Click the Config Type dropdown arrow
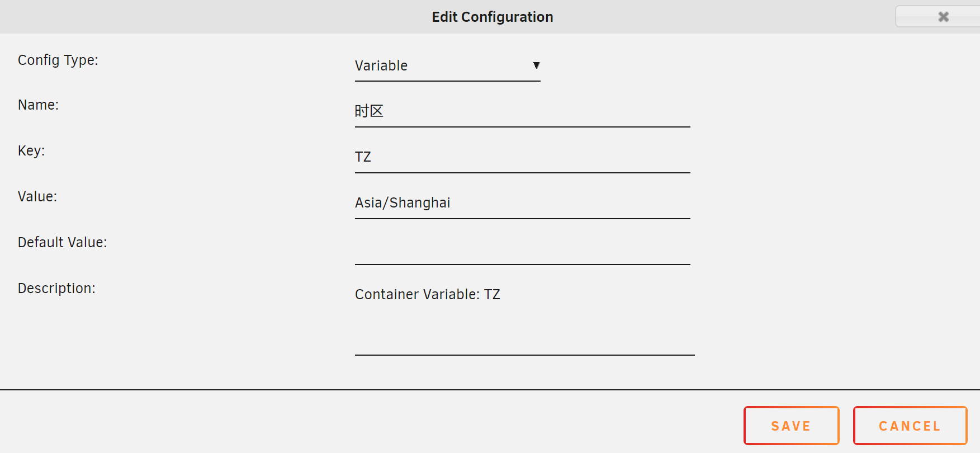Viewport: 980px width, 453px height. pyautogui.click(x=536, y=65)
